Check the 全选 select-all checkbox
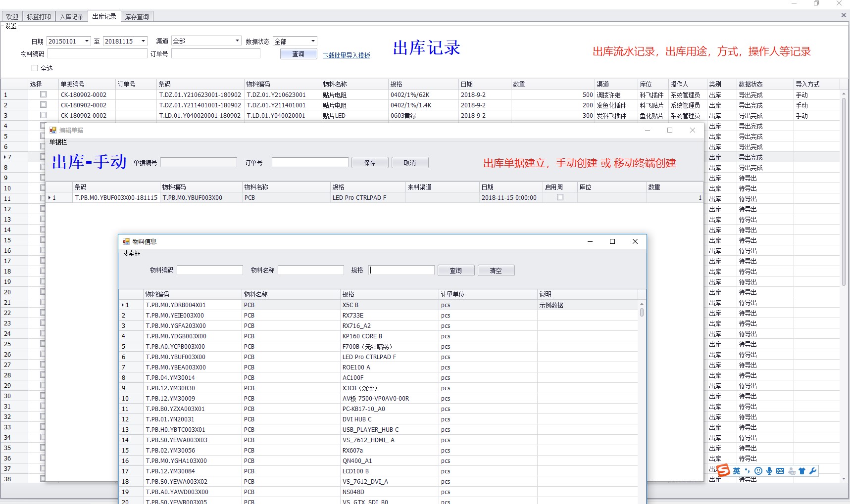This screenshot has width=850, height=504. (35, 68)
